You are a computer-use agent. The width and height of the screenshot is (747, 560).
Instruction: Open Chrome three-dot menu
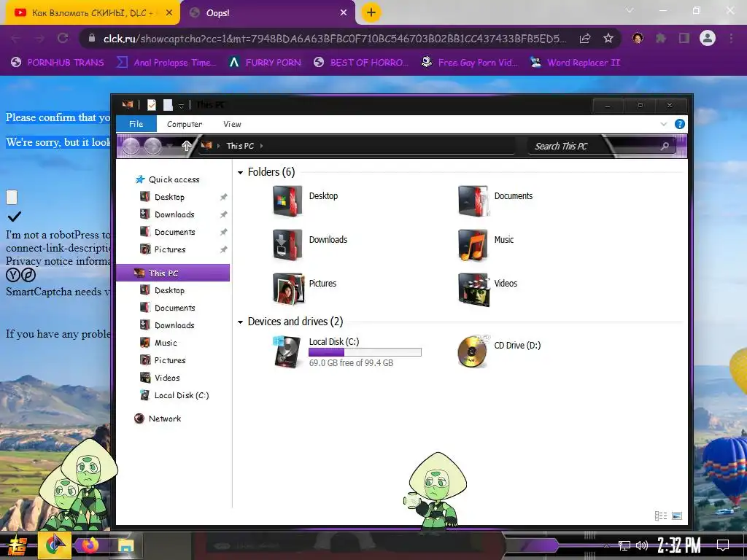(x=731, y=38)
